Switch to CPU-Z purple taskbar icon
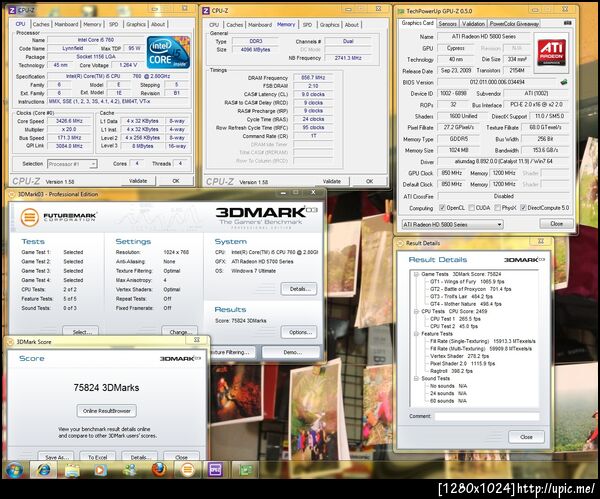 (215, 470)
